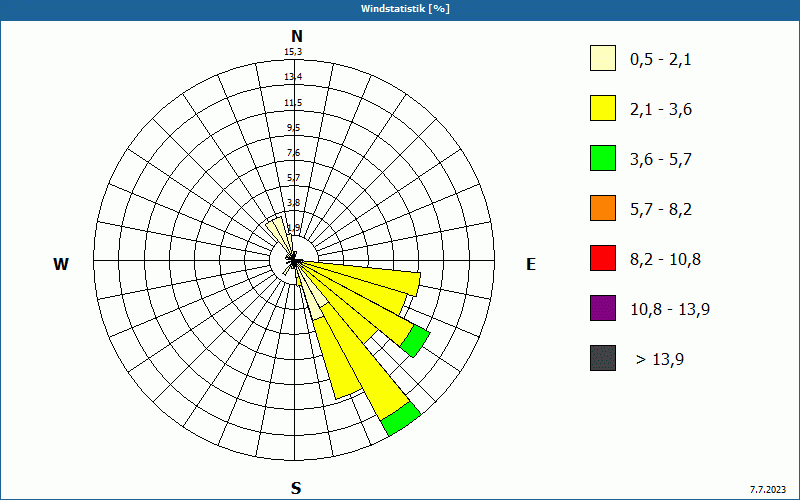Click the 13,4 radial axis value
Viewport: 800px width, 500px height.
click(293, 77)
